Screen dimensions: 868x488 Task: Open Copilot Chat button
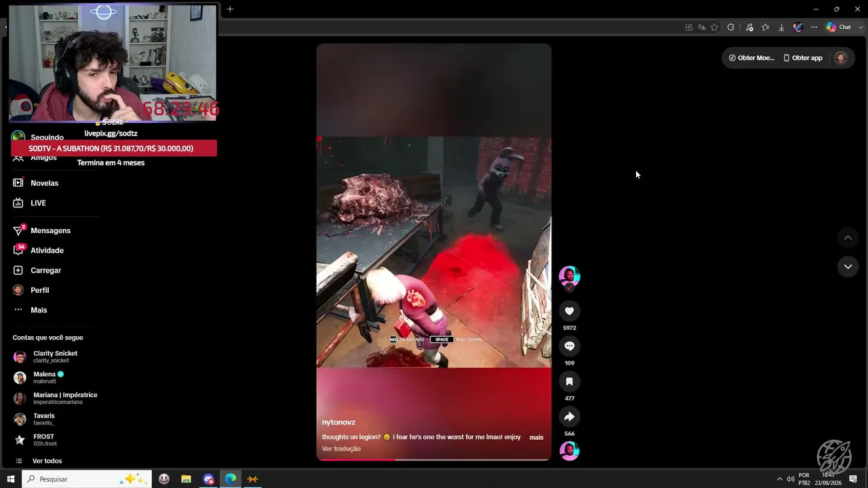tap(838, 27)
